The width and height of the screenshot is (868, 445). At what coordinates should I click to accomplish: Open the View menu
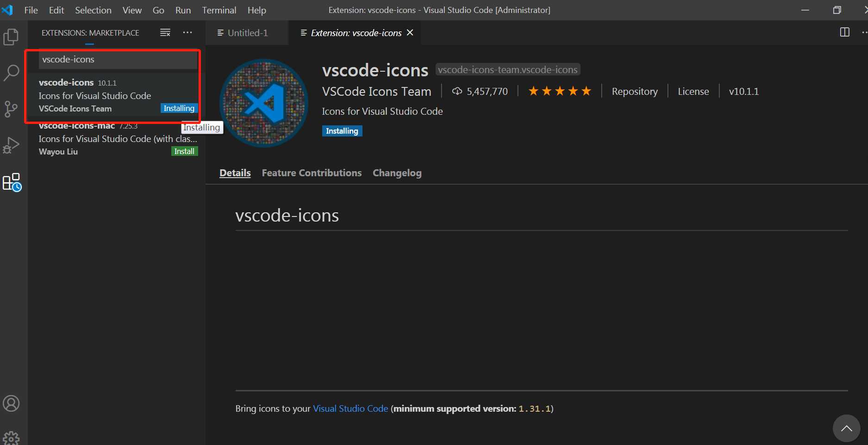[x=132, y=10]
